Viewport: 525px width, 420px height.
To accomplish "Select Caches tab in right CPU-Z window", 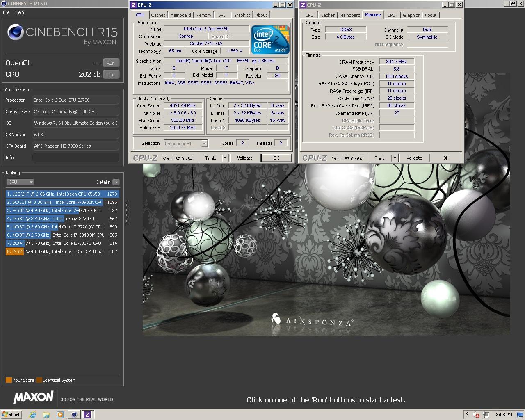I will pyautogui.click(x=328, y=15).
